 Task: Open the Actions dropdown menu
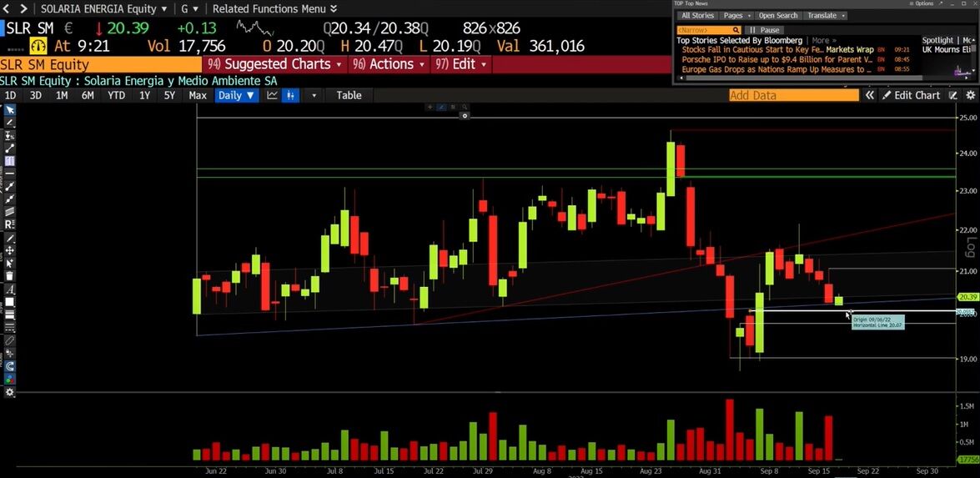tap(389, 64)
